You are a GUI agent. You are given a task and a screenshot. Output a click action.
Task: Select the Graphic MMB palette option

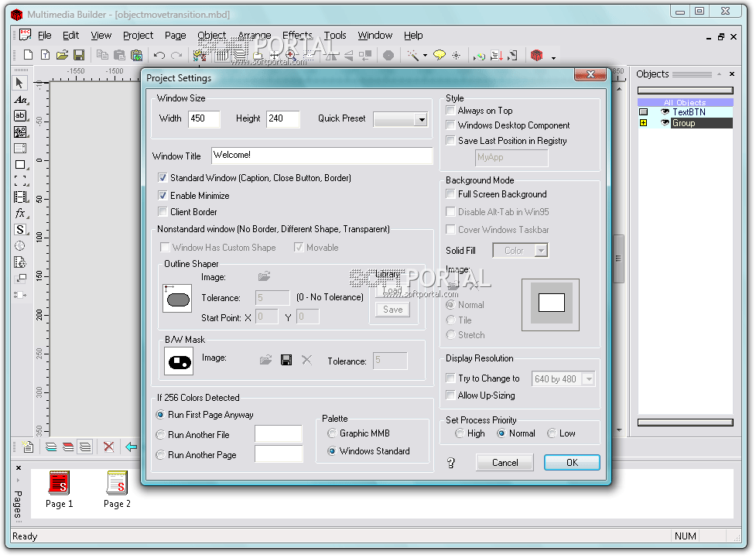coord(332,433)
